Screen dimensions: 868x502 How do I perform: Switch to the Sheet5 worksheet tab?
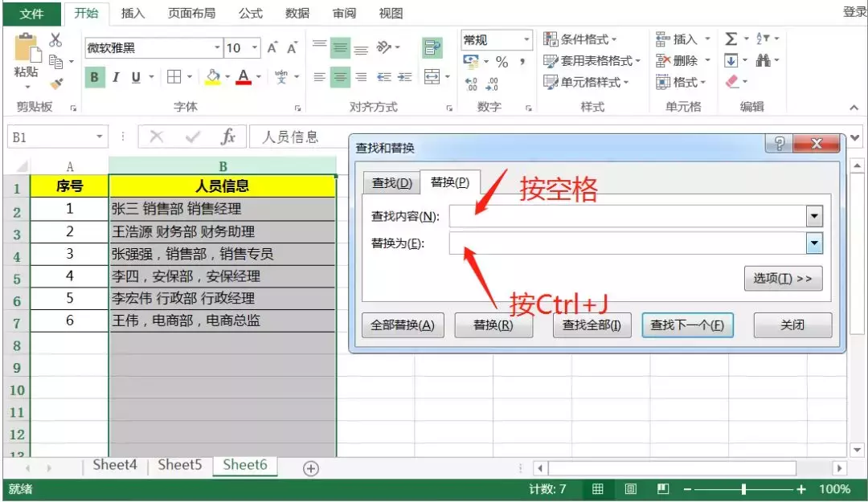click(178, 465)
